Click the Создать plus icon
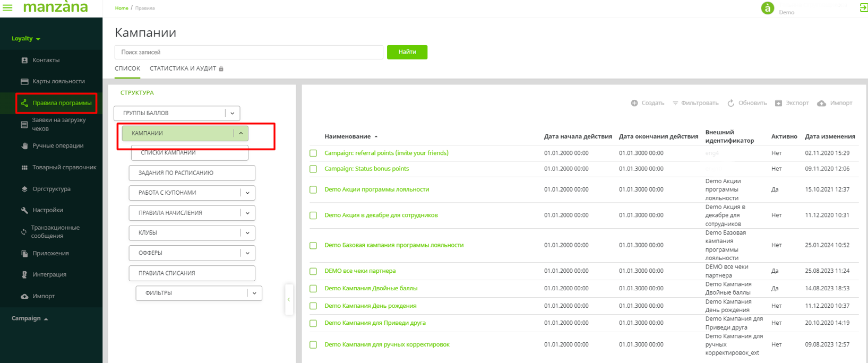The height and width of the screenshot is (363, 868). pos(634,103)
